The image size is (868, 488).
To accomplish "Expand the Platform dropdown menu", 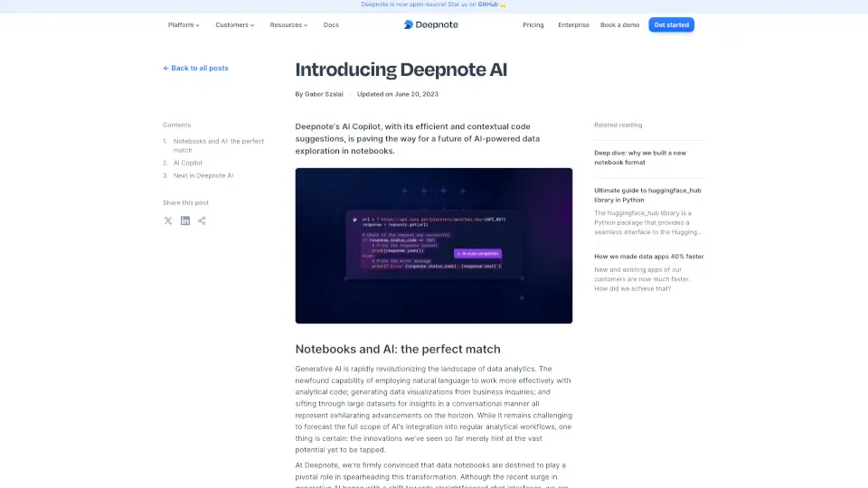I will click(x=184, y=25).
